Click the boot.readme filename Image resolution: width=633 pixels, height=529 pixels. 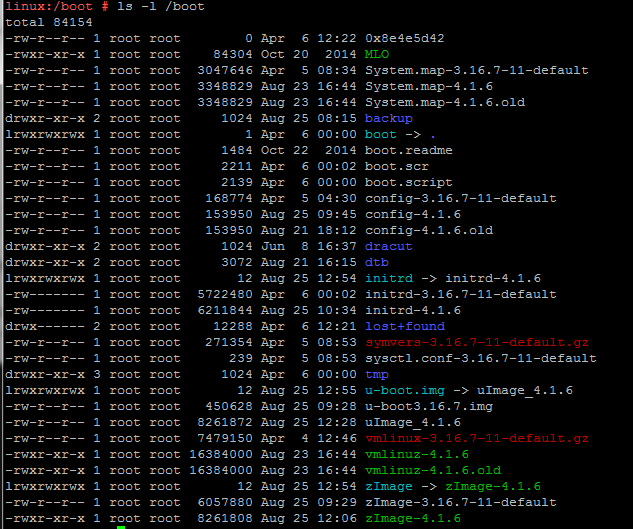pos(409,150)
